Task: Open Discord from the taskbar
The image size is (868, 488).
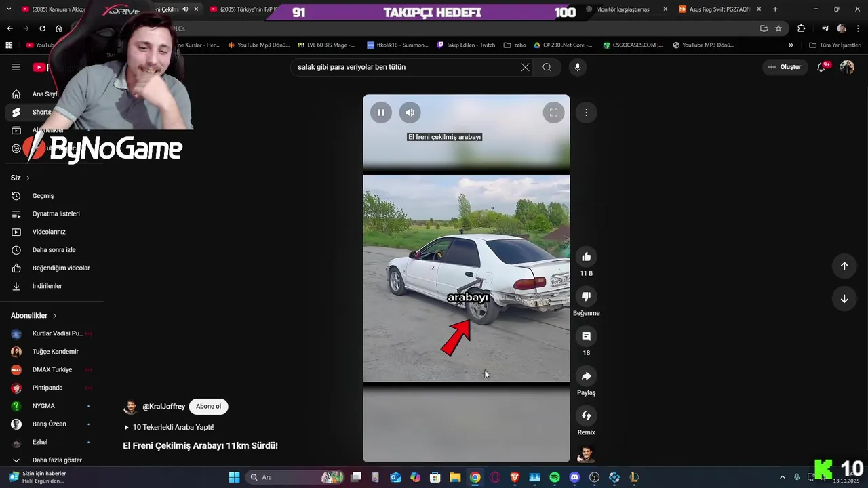Action: (574, 477)
